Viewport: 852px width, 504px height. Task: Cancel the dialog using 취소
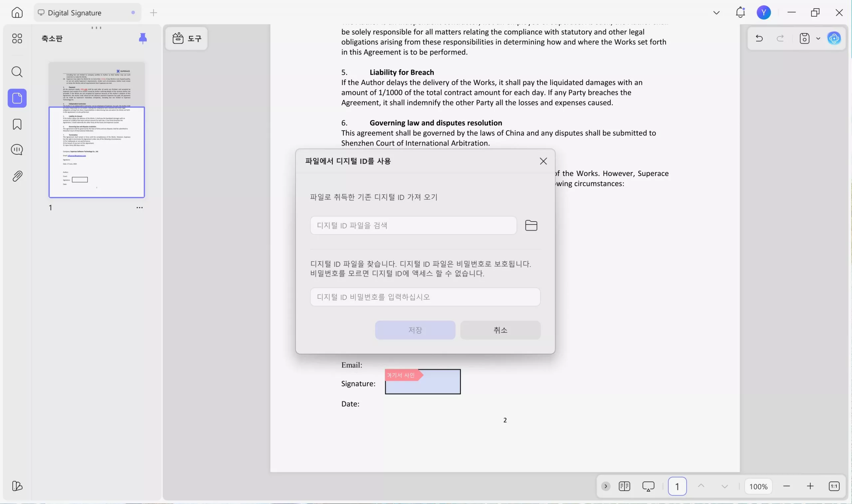pos(500,330)
